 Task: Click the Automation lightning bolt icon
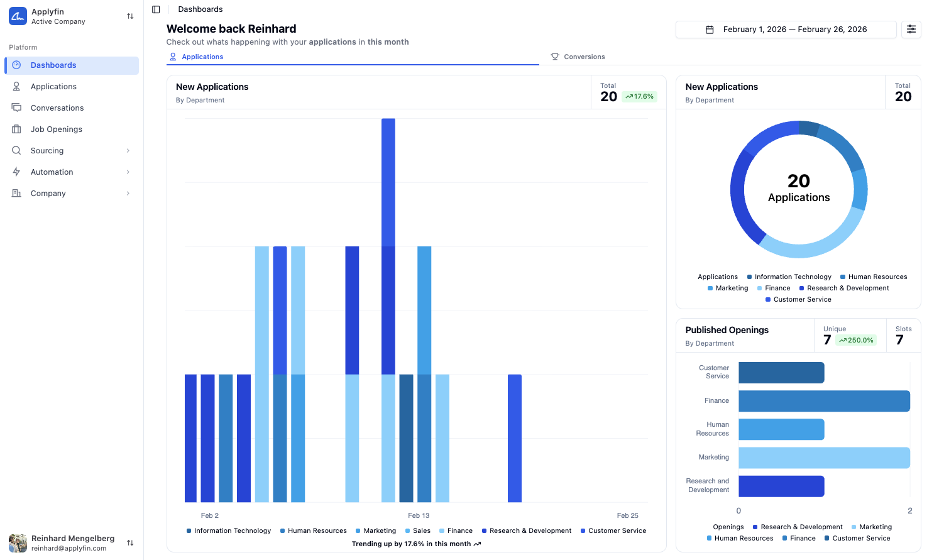(17, 172)
